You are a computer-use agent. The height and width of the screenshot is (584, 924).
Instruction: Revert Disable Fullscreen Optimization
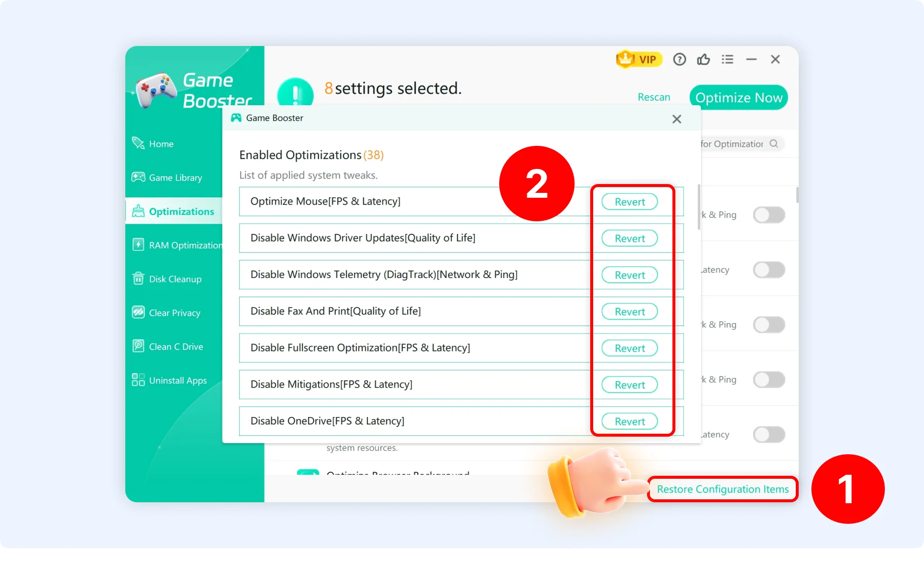[x=629, y=348]
